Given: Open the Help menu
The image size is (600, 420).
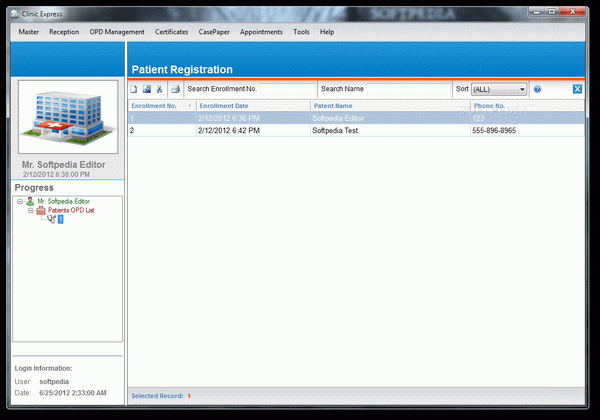Looking at the screenshot, I should click(x=327, y=32).
